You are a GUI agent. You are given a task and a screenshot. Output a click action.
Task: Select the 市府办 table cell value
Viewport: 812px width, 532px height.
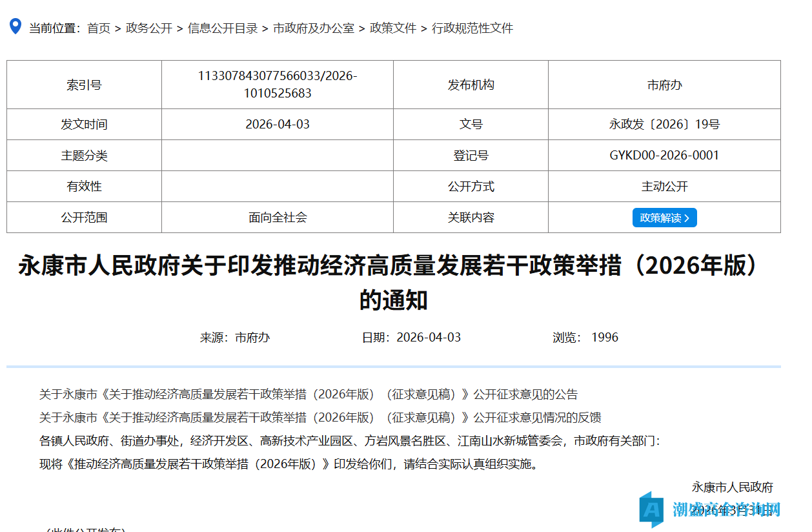point(665,85)
